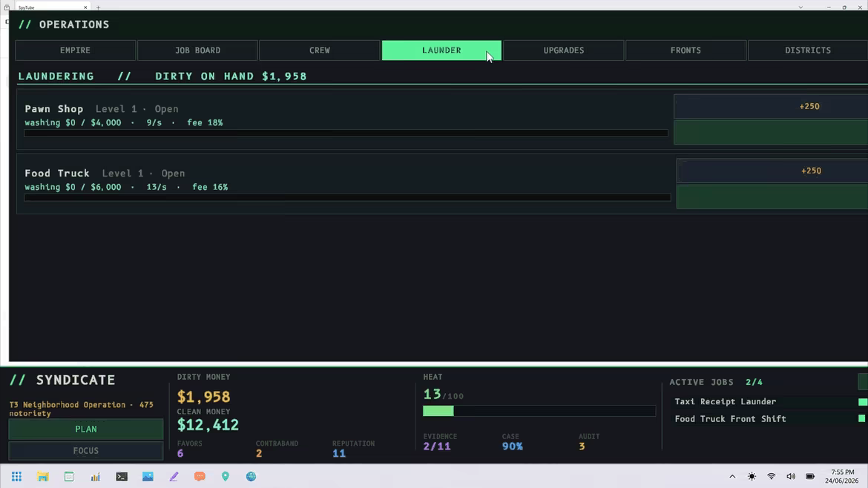This screenshot has width=868, height=488.
Task: Open the browser tab search dropdown arrow
Action: [x=800, y=7]
